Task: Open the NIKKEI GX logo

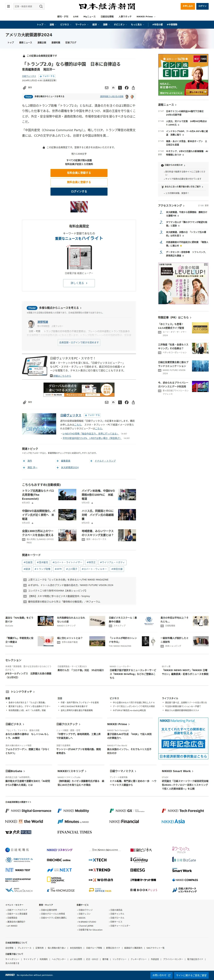Action: click(x=127, y=810)
